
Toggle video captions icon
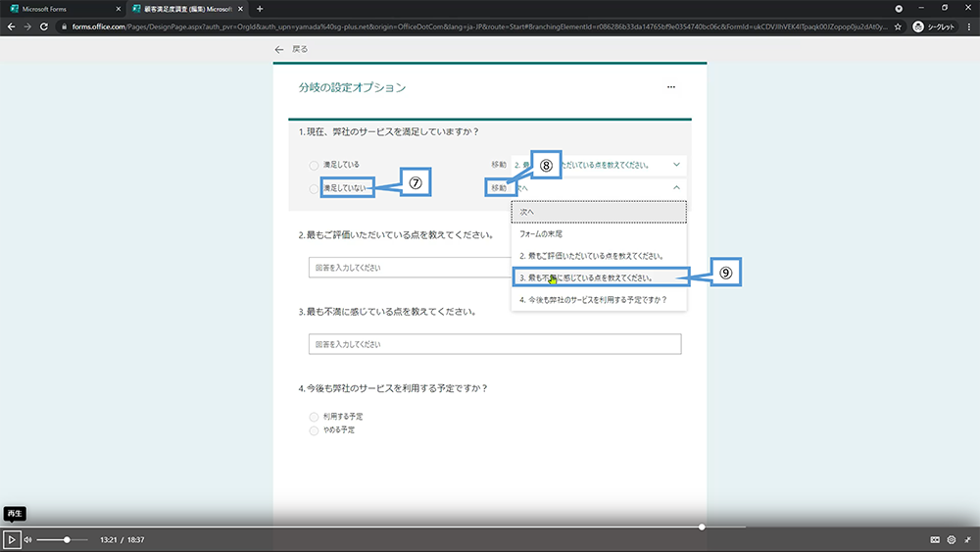click(935, 539)
